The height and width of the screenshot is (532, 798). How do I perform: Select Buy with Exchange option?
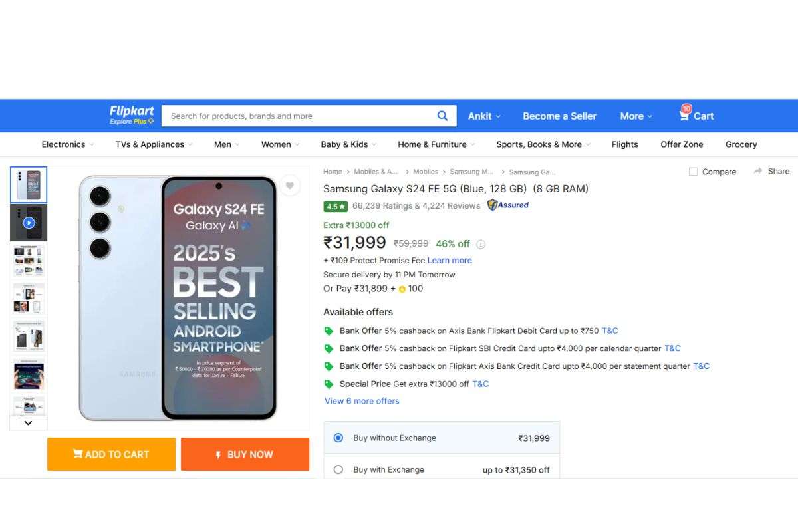(x=338, y=469)
